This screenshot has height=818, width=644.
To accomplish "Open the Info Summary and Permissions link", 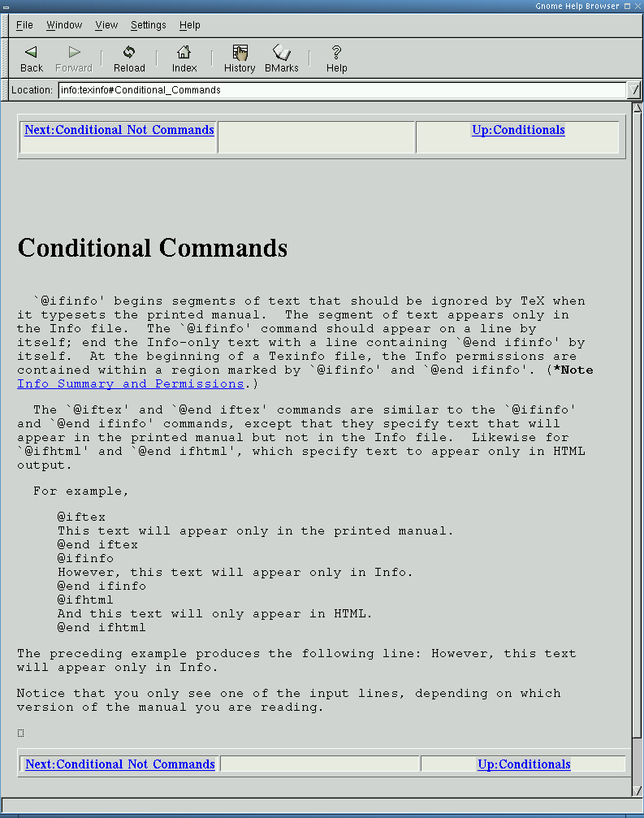I will [x=130, y=384].
